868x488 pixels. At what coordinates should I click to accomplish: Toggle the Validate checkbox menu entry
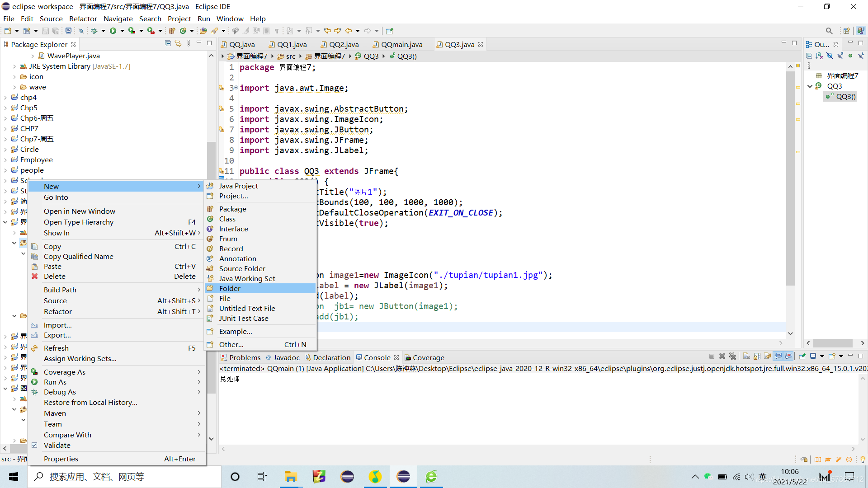57,445
